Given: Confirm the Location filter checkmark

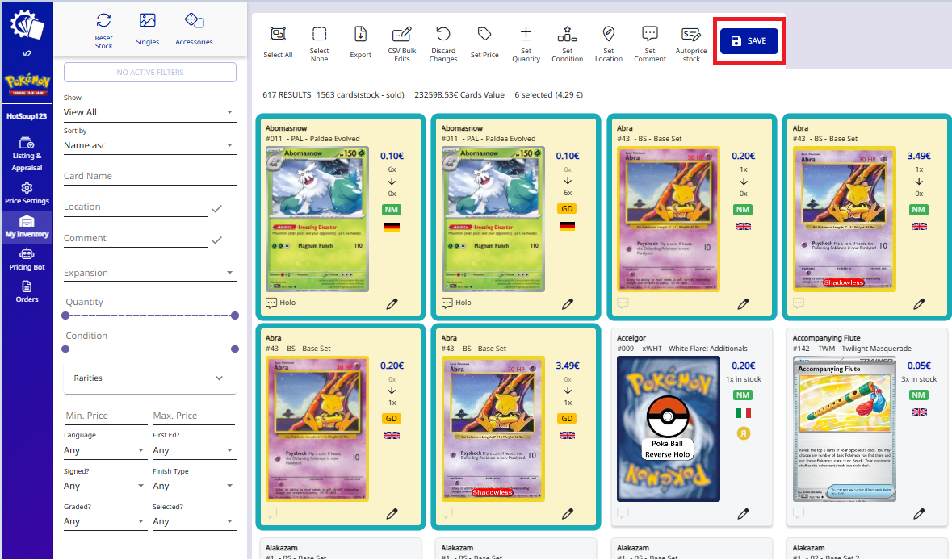Looking at the screenshot, I should point(216,209).
